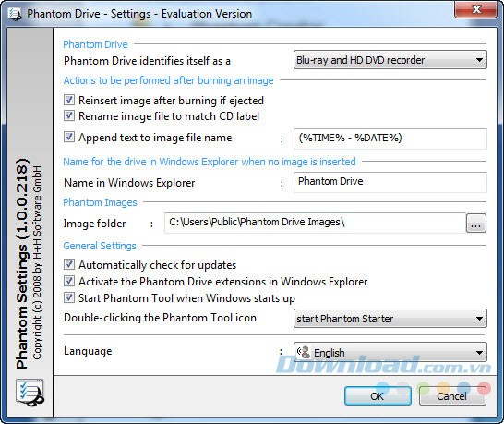Toggle Rename image file to match CD label

point(69,115)
